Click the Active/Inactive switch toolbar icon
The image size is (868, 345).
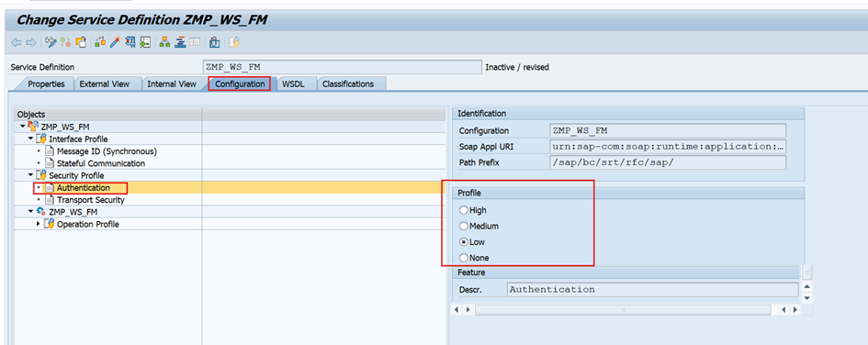[x=65, y=42]
